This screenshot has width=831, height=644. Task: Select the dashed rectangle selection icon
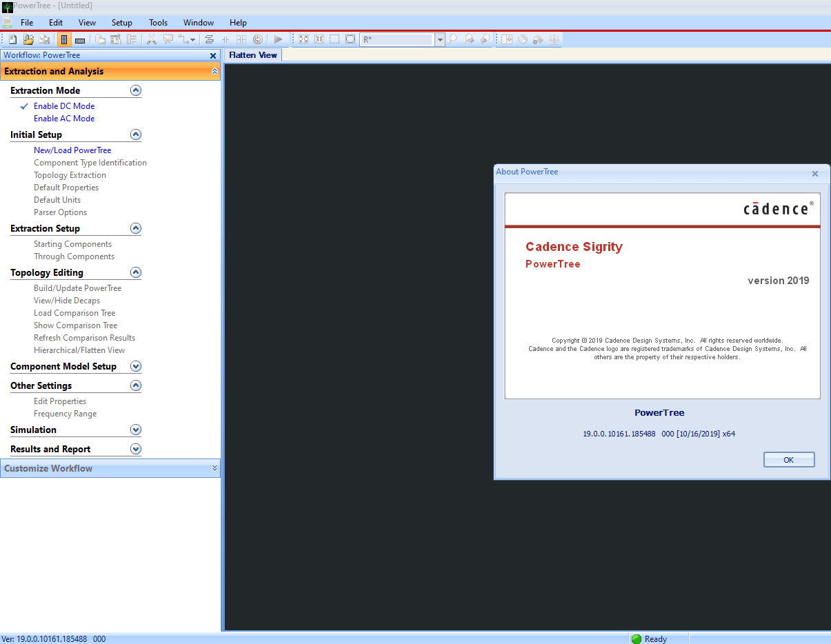(x=334, y=39)
